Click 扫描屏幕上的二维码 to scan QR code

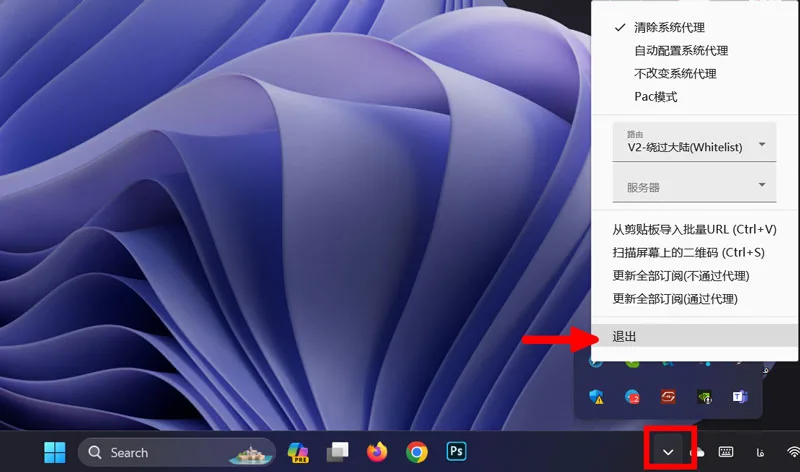click(x=688, y=252)
